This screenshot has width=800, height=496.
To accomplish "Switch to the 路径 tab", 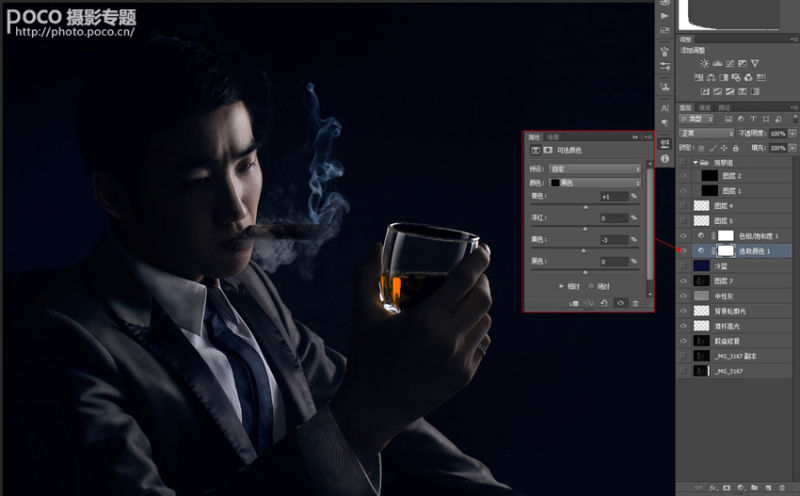I will (725, 106).
